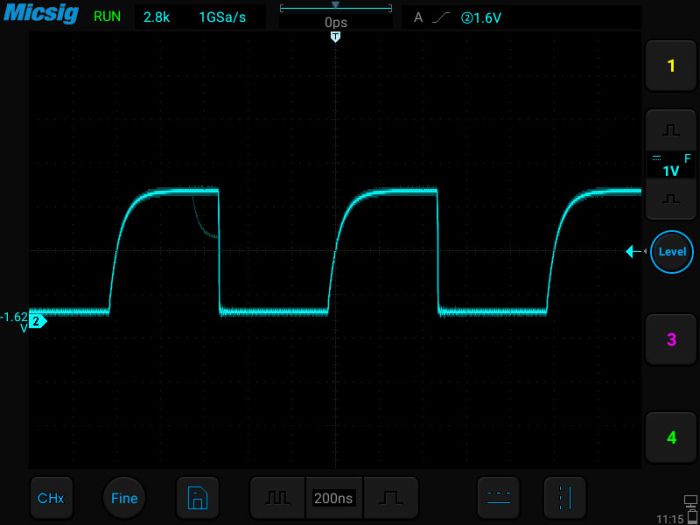Tap the Fine adjustment button
Viewport: 700px width, 525px height.
point(124,498)
